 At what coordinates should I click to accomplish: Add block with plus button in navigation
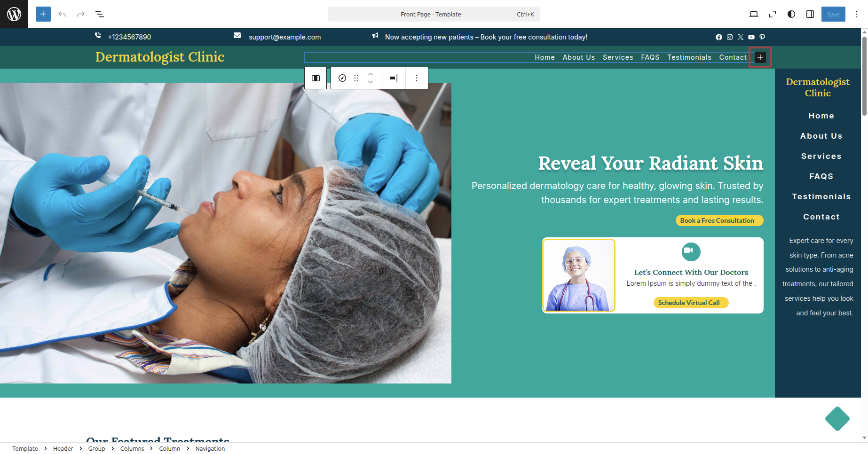click(760, 57)
